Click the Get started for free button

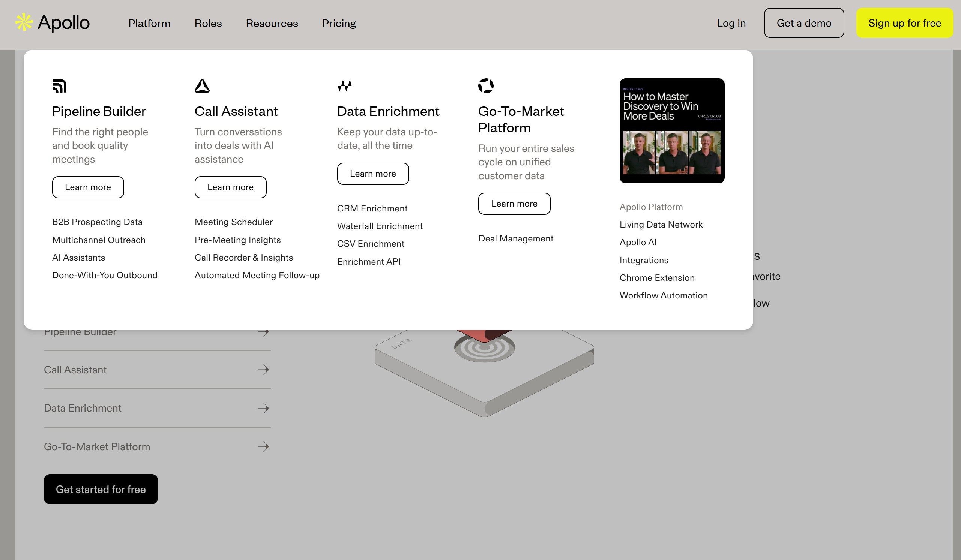tap(101, 489)
